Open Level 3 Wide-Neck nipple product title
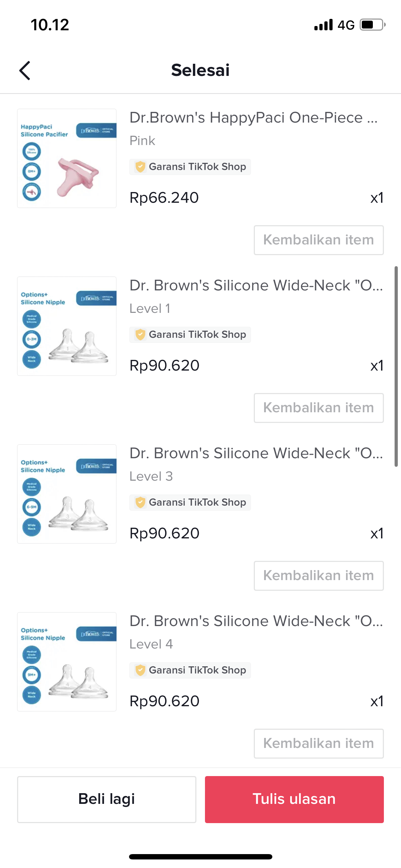The image size is (401, 868). (256, 453)
